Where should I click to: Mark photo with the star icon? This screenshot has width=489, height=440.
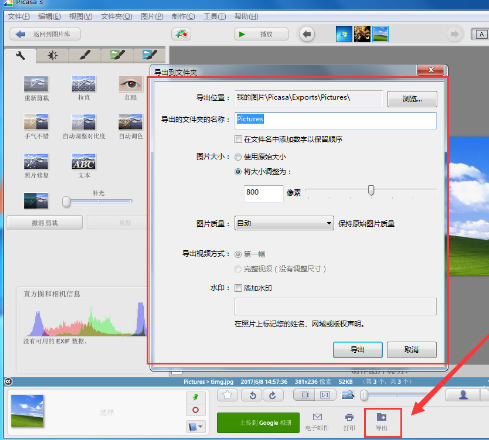click(x=227, y=395)
